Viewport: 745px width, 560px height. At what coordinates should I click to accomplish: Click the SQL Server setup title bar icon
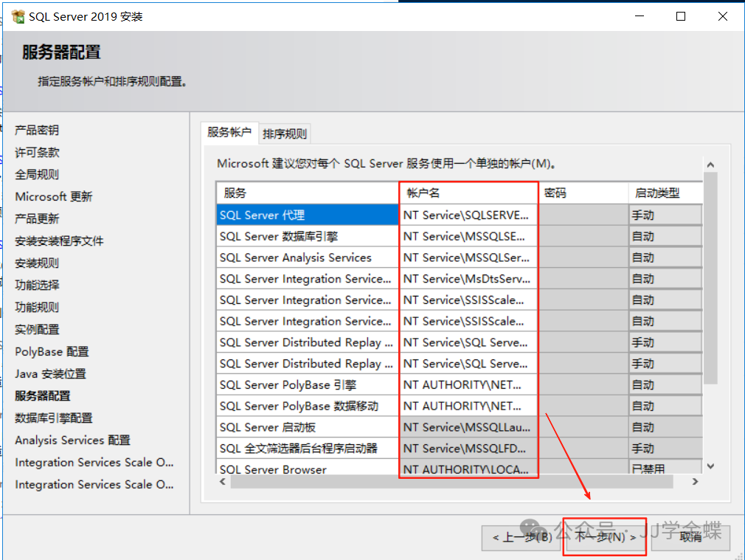click(x=18, y=17)
